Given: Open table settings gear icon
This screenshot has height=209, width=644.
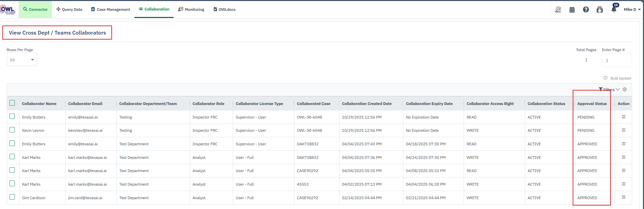Looking at the screenshot, I should pos(625,89).
